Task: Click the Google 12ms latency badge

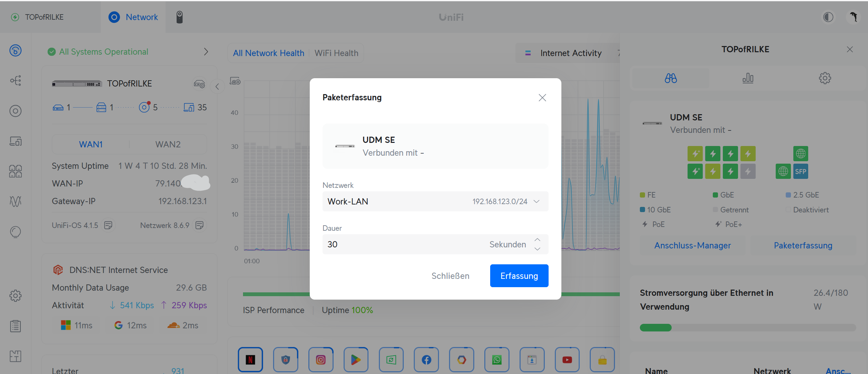Action: [130, 325]
